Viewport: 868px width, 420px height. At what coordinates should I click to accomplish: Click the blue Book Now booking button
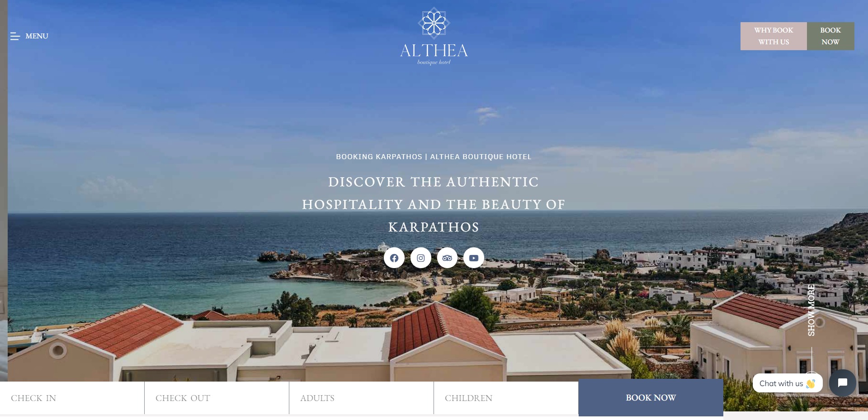click(651, 397)
